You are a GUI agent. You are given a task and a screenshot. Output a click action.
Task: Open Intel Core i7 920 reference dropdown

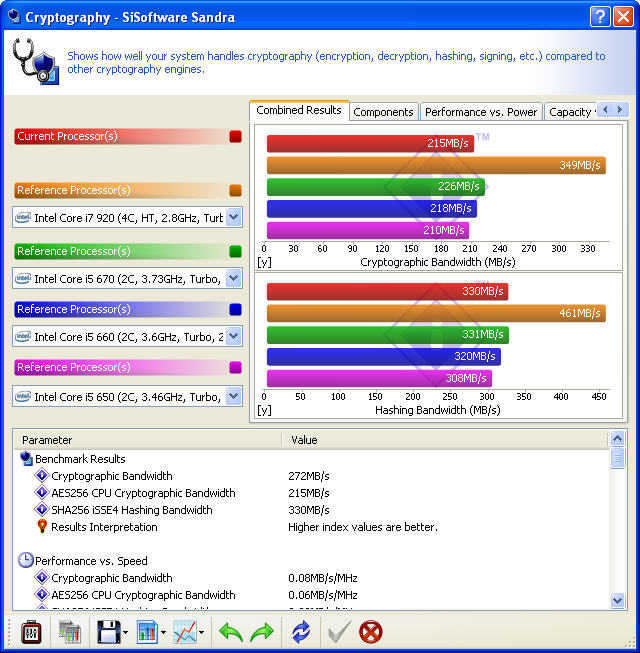pyautogui.click(x=234, y=217)
